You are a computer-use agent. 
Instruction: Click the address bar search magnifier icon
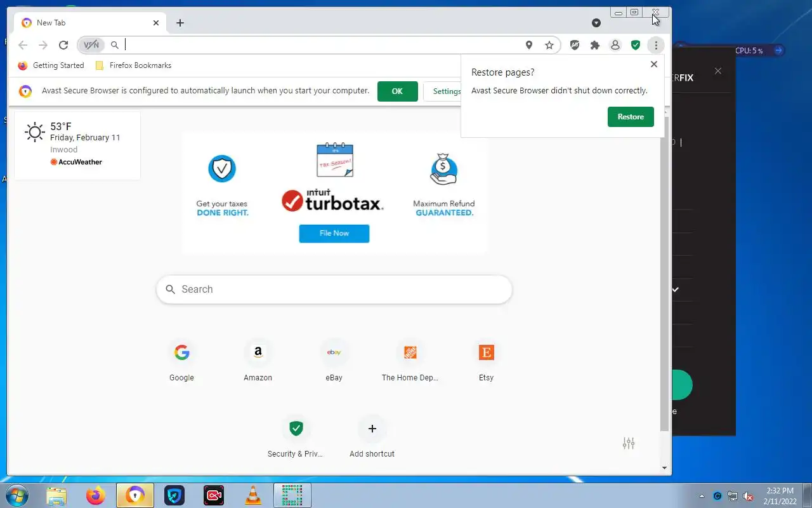115,45
